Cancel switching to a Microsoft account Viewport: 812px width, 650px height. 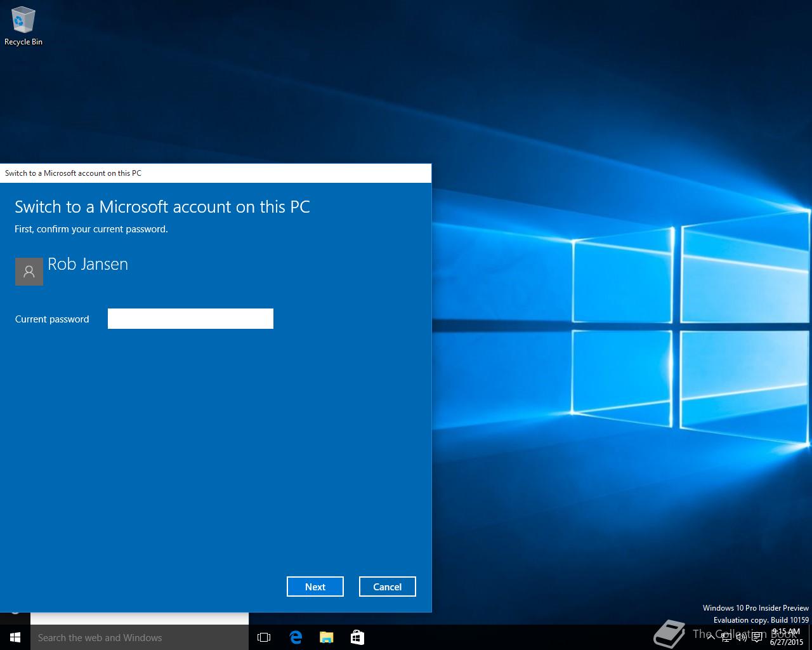coord(388,587)
